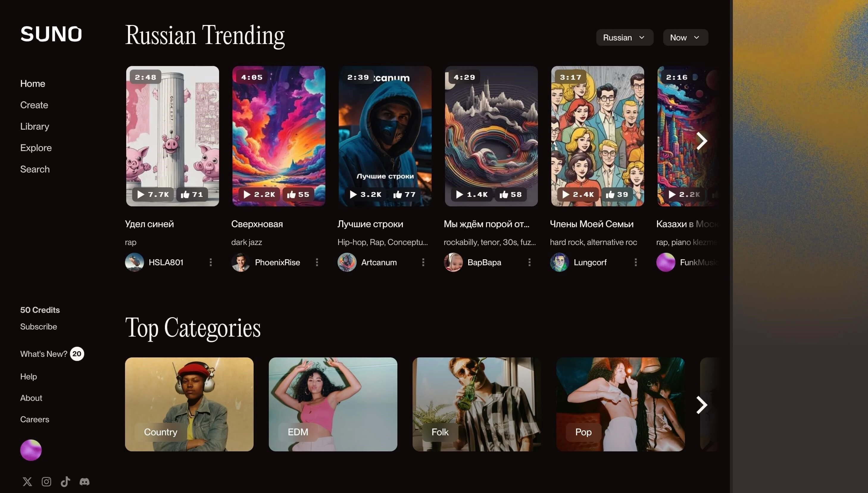Viewport: 868px width, 493px height.
Task: Open the Discord icon link
Action: [85, 481]
